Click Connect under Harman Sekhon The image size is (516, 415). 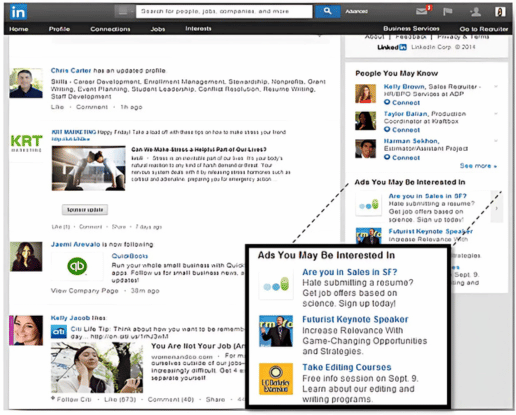coord(402,157)
